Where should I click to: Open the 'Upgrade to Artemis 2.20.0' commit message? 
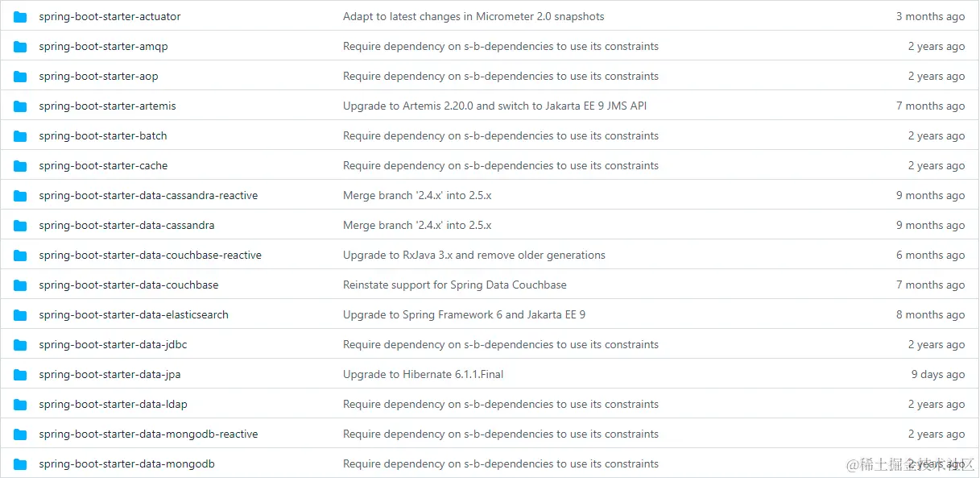point(495,106)
